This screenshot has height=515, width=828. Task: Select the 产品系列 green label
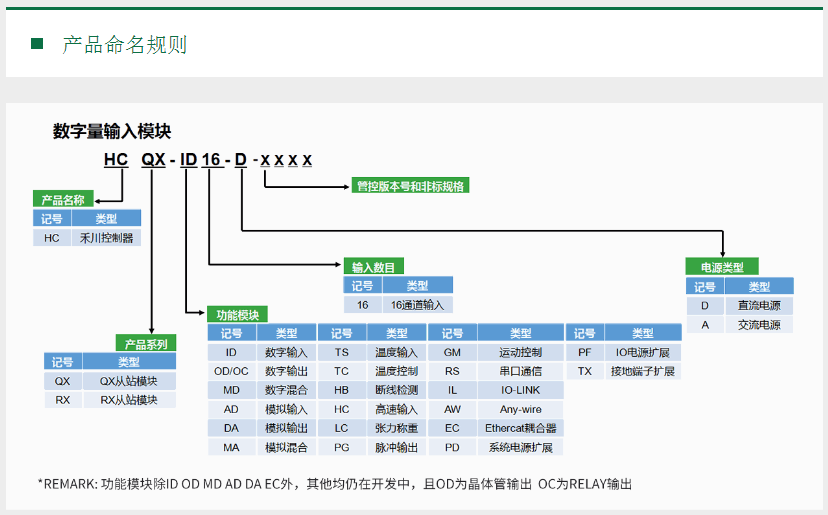point(146,344)
